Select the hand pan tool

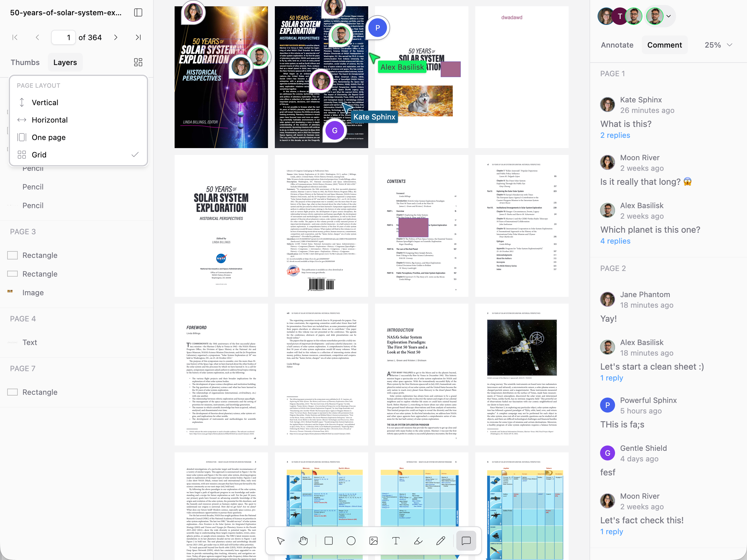[303, 541]
